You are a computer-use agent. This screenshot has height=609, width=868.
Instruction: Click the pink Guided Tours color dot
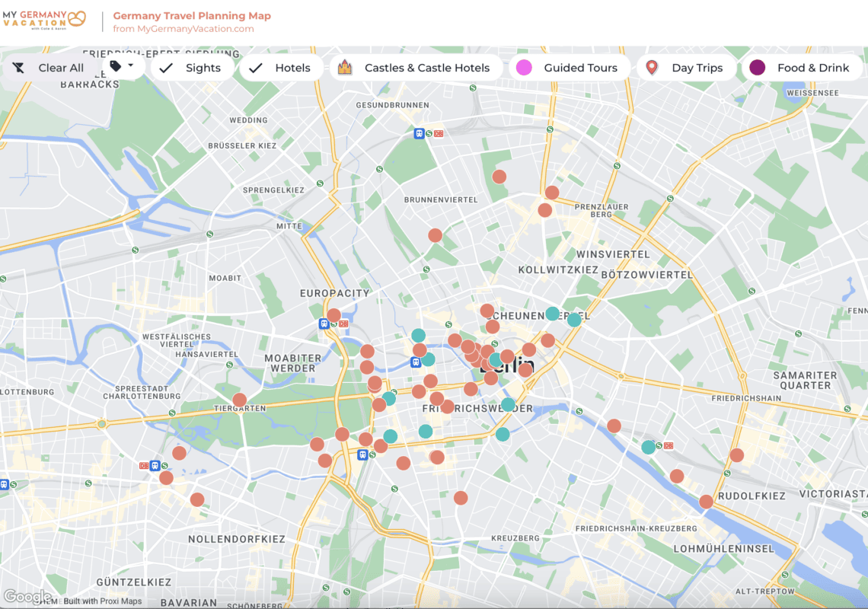[x=524, y=68]
